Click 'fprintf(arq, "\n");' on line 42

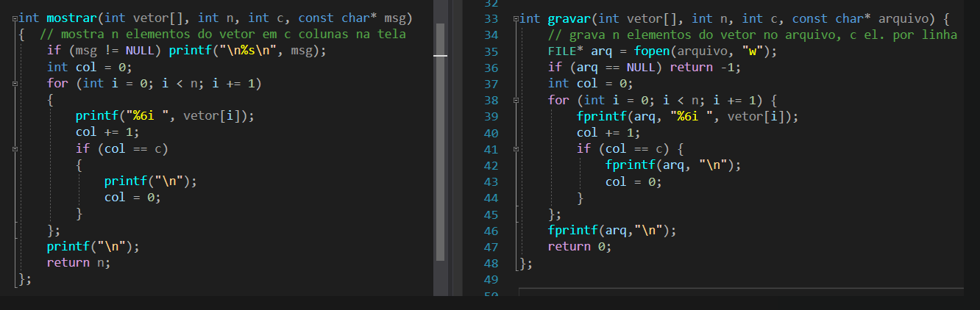click(673, 166)
